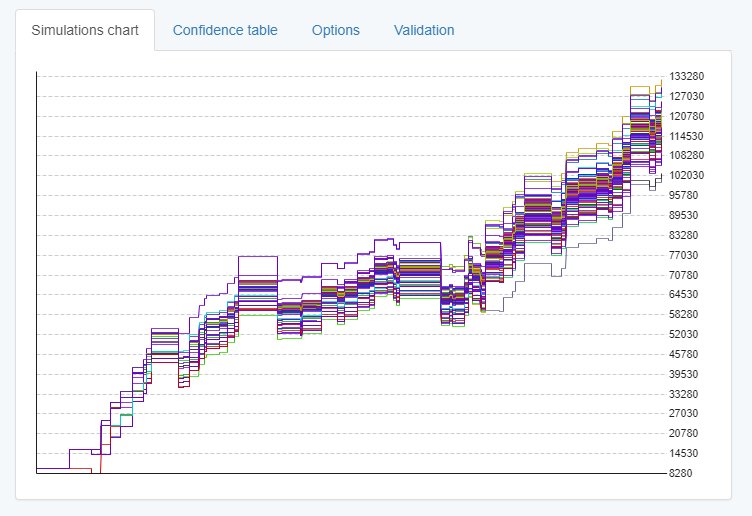
Task: Click the 27030 axis value
Action: point(684,413)
